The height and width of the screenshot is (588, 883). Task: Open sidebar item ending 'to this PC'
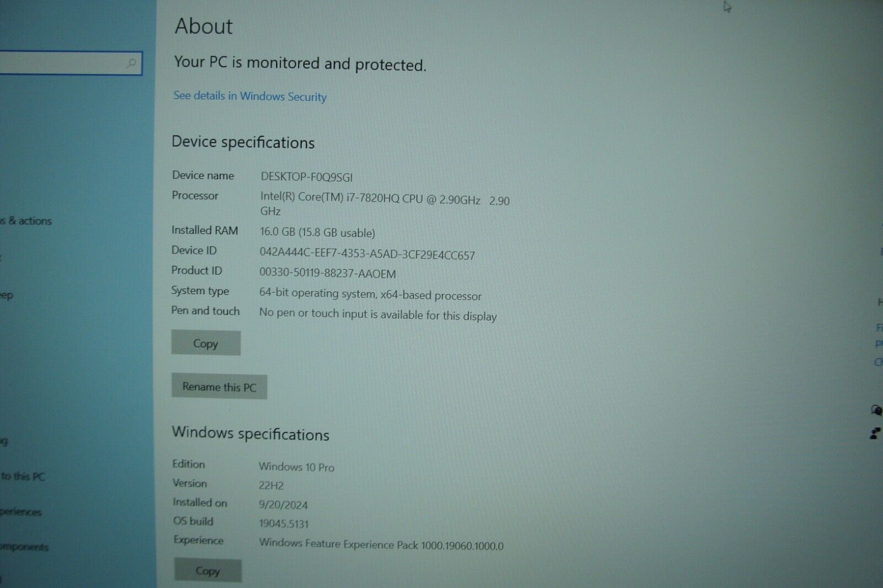pos(23,476)
